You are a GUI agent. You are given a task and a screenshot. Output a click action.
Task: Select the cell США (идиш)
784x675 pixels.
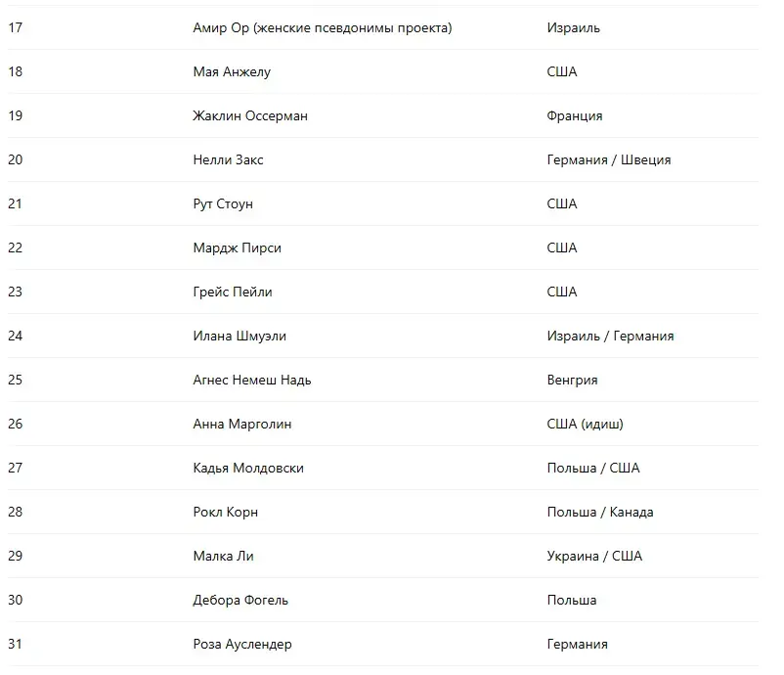[x=585, y=425]
